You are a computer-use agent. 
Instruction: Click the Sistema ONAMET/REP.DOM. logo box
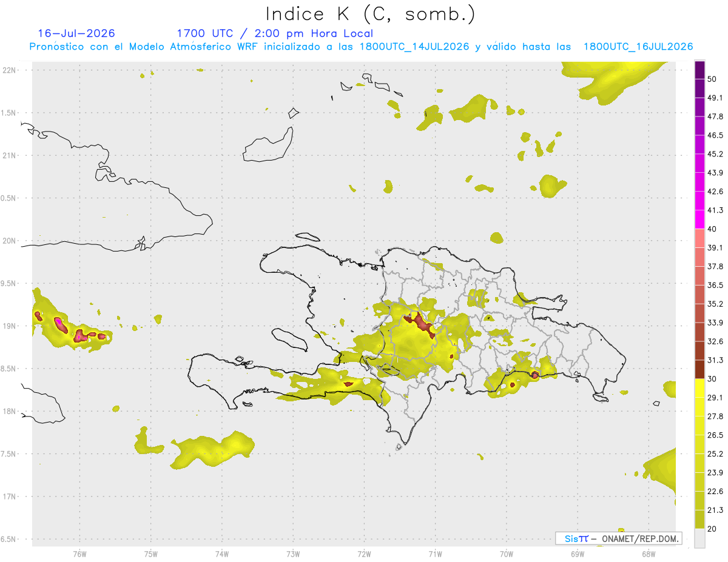point(618,538)
